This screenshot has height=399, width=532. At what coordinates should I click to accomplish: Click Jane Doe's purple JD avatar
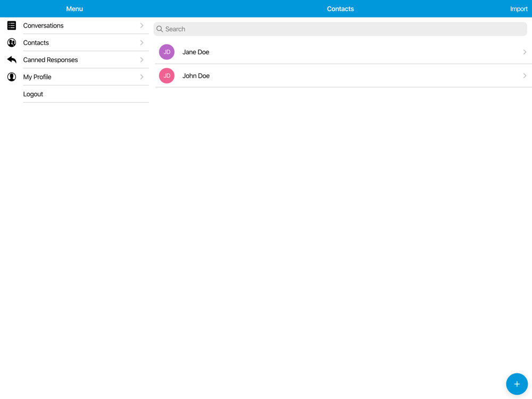167,52
